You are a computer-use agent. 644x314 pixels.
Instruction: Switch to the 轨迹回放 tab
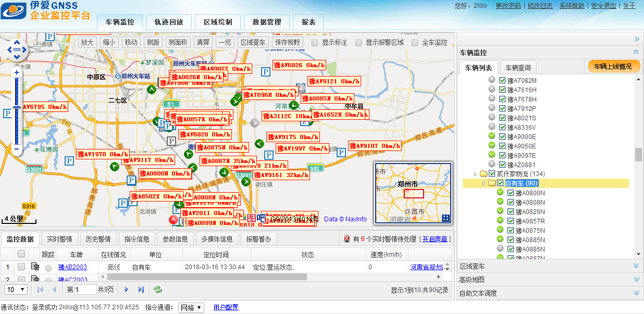click(168, 22)
